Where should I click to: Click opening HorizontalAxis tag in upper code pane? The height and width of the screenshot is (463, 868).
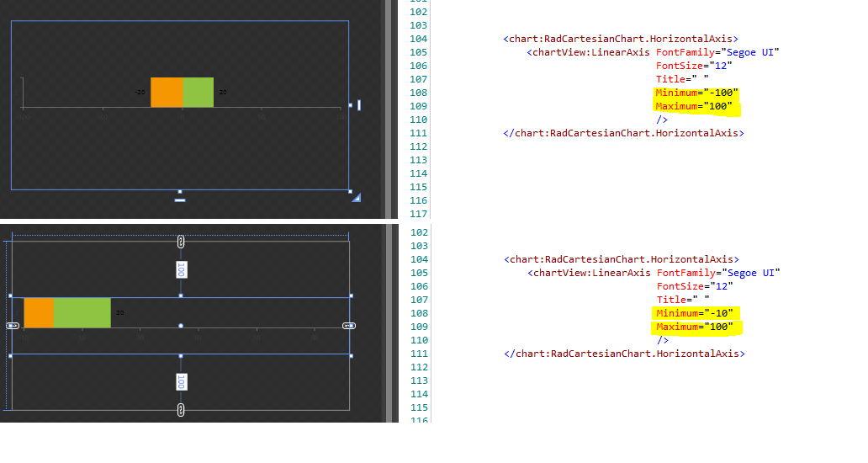(x=621, y=39)
